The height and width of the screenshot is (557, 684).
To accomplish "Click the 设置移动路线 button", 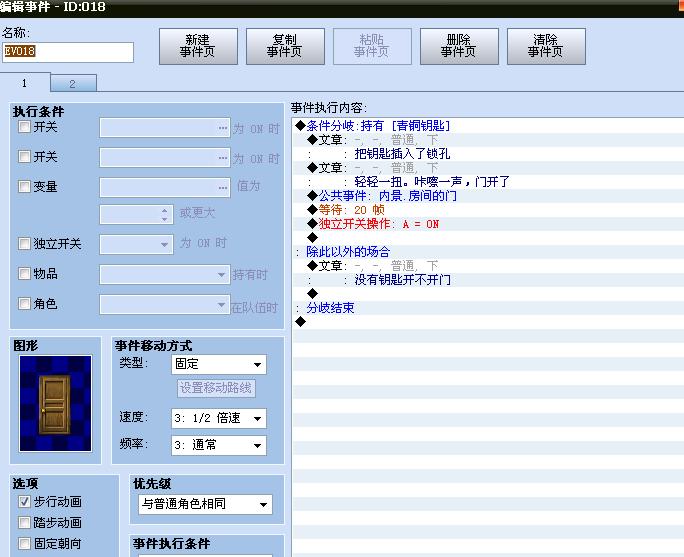I will [x=216, y=388].
